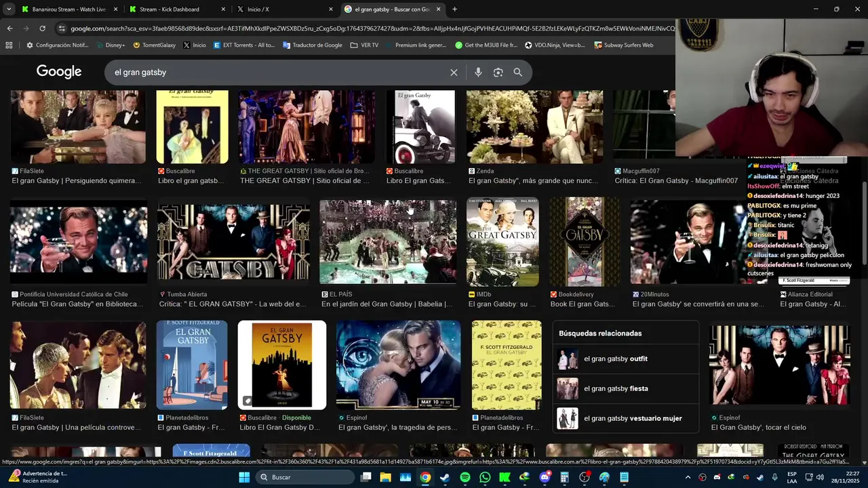
Task: Click the address bar URL field
Action: coord(372,28)
